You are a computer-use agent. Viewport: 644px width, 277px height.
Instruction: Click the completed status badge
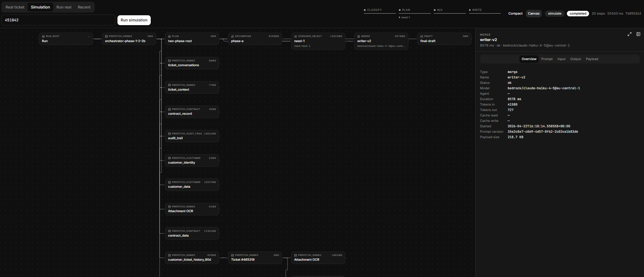pos(578,14)
